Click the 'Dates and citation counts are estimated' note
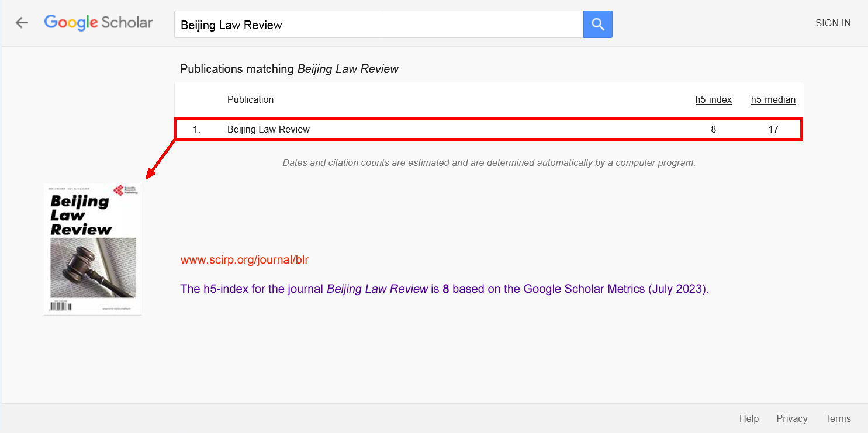 tap(489, 162)
